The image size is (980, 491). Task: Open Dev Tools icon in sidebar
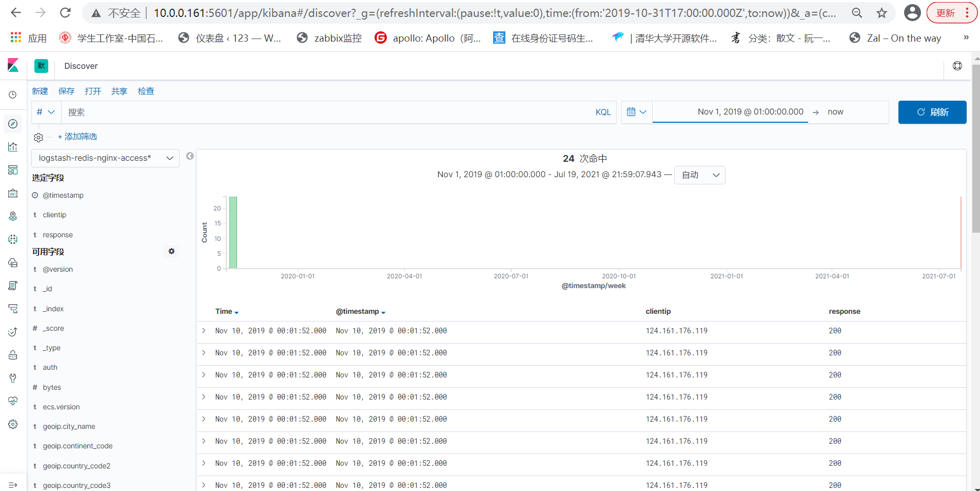point(13,378)
